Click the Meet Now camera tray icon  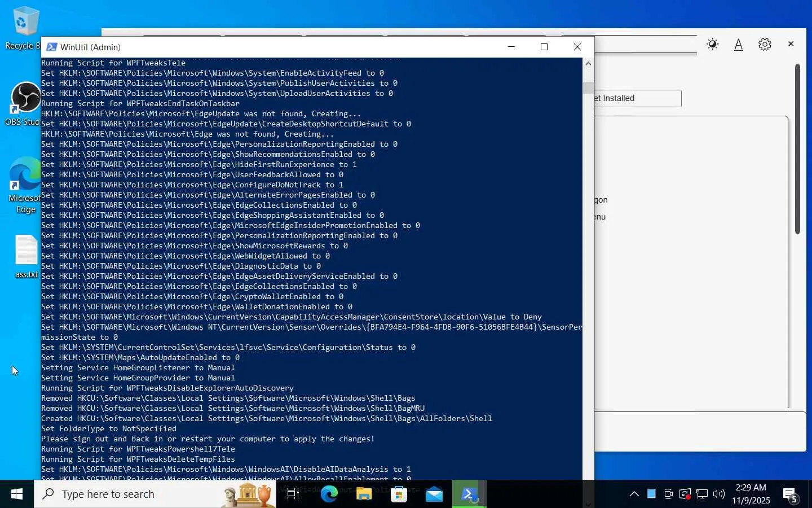pos(668,494)
